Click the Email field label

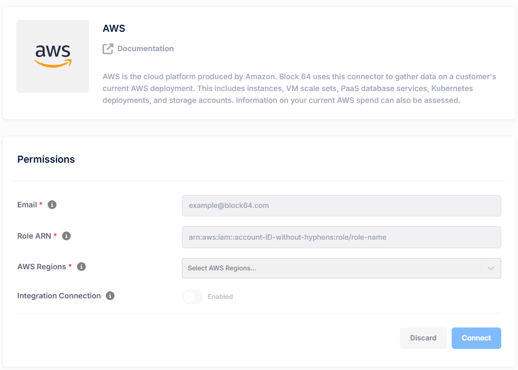coord(27,205)
